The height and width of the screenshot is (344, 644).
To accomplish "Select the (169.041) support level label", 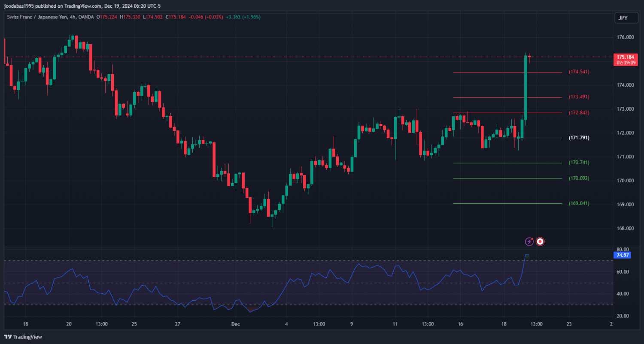I will click(x=579, y=203).
